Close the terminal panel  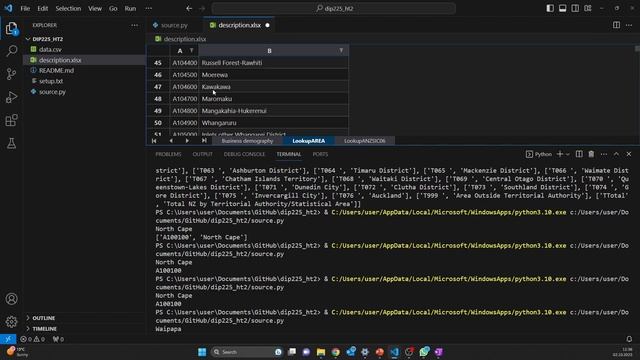click(629, 154)
